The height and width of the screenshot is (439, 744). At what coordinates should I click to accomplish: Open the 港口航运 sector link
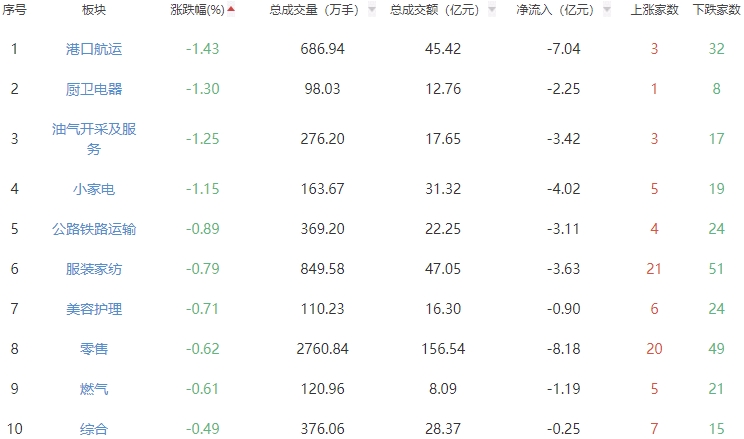click(x=94, y=49)
